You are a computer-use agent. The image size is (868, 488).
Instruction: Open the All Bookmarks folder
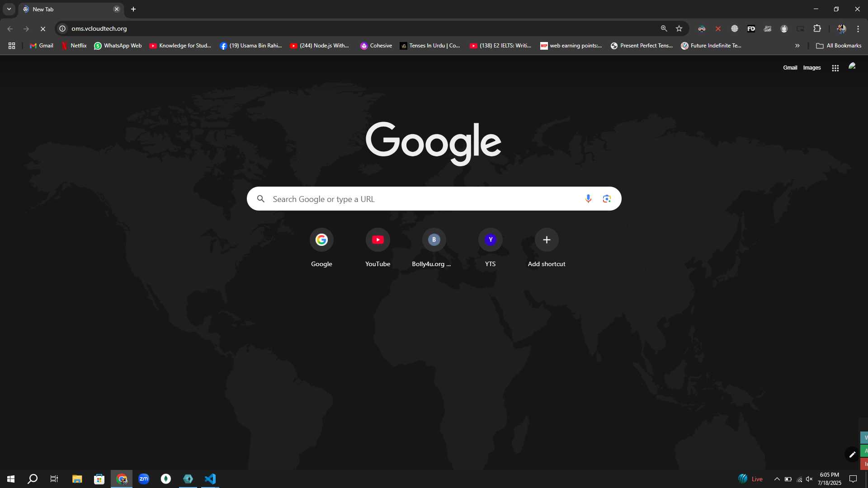coord(839,46)
